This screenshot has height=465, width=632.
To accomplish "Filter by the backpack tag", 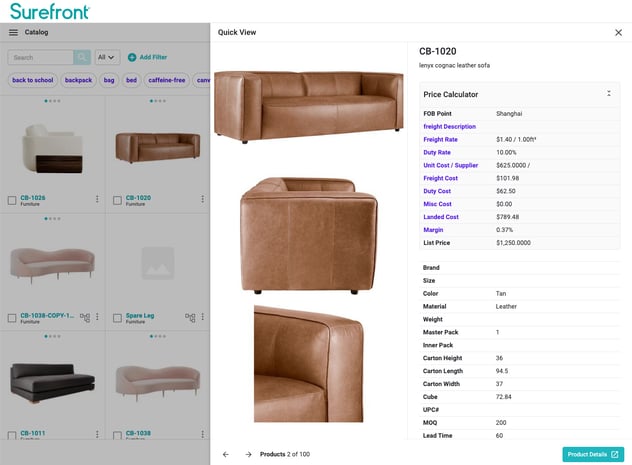I will (78, 80).
